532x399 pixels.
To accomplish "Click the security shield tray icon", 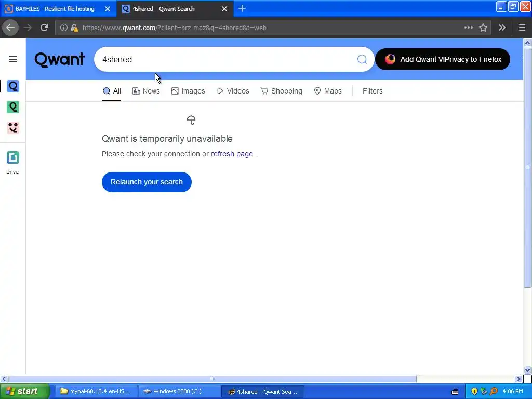I will coord(474,391).
